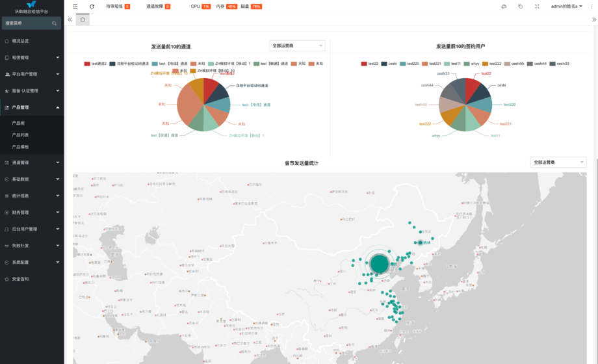Open the vertical three-dot more menu
The height and width of the screenshot is (364, 598).
pyautogui.click(x=592, y=6)
